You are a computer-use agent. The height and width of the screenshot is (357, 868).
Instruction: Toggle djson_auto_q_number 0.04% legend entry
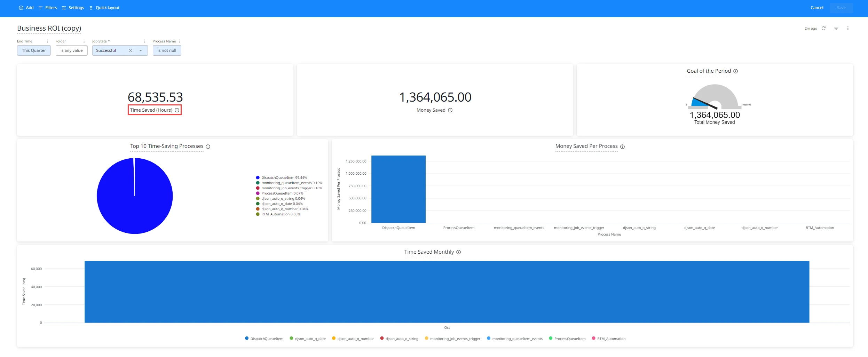tap(282, 209)
